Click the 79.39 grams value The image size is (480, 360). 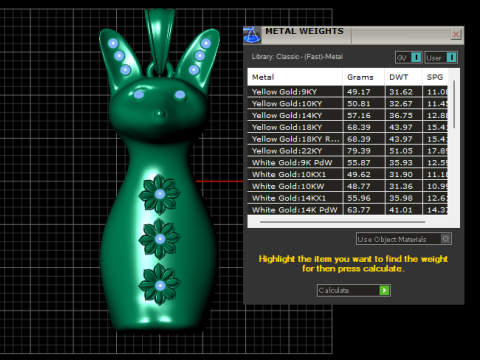coord(359,151)
